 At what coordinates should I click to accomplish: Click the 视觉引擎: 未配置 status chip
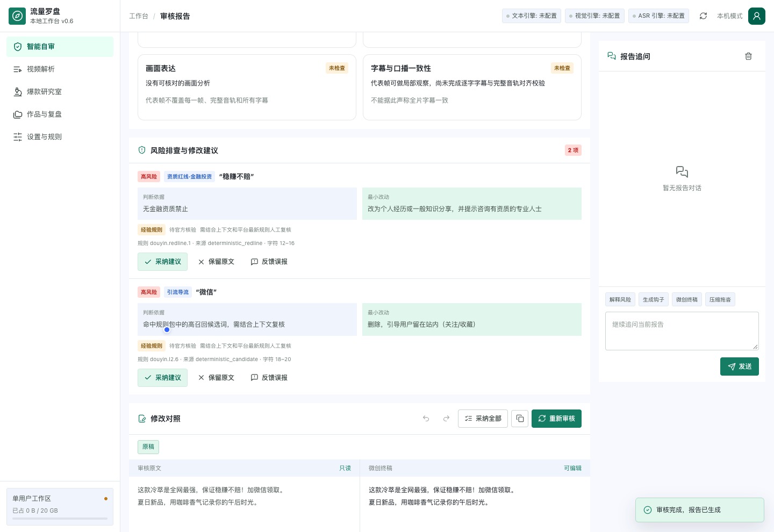coord(594,16)
